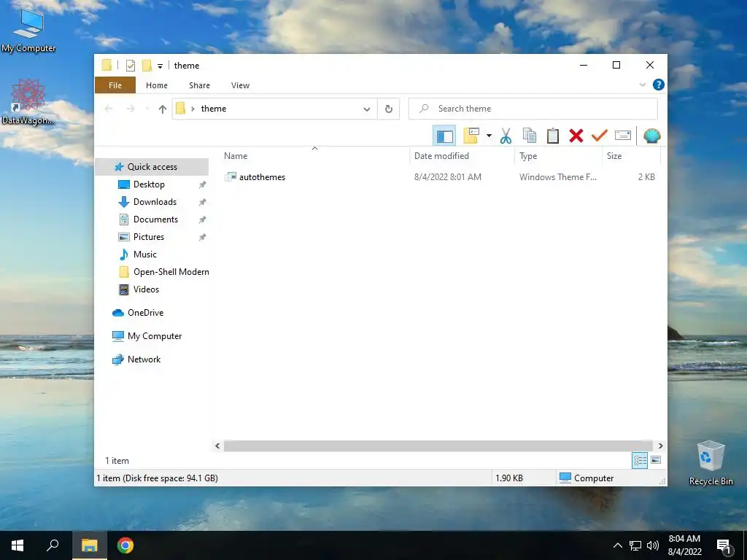Click the pin icon next to Desktop
The width and height of the screenshot is (747, 560).
tap(203, 184)
